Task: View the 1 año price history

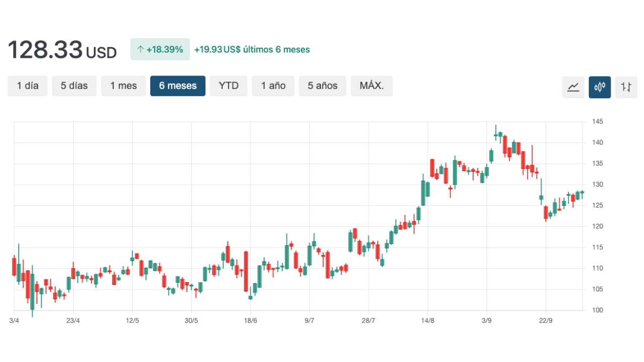Action: point(273,86)
